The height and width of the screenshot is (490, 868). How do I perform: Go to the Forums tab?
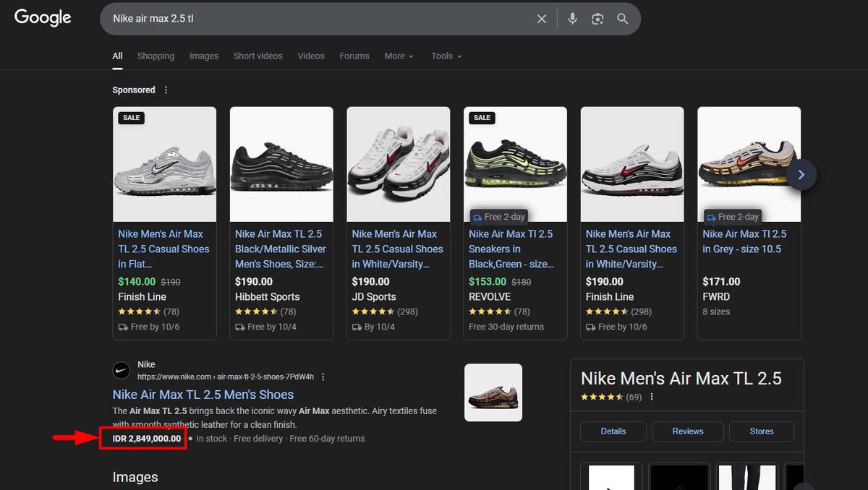click(354, 56)
